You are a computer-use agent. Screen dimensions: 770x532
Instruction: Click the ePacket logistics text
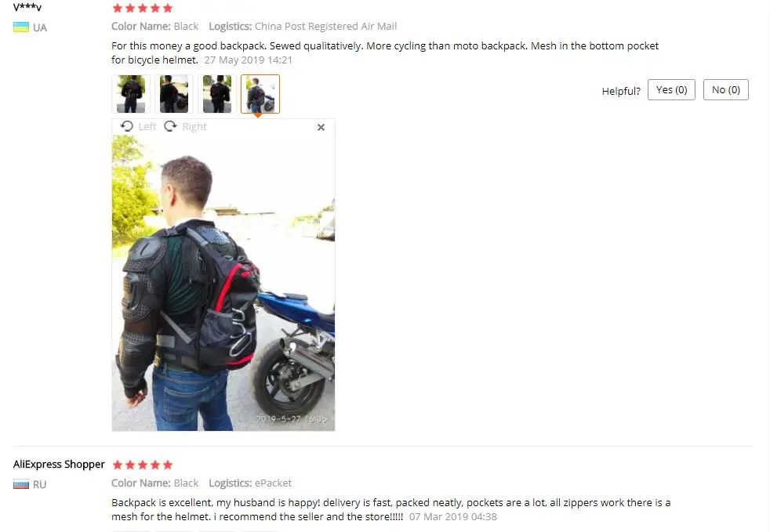coord(273,483)
